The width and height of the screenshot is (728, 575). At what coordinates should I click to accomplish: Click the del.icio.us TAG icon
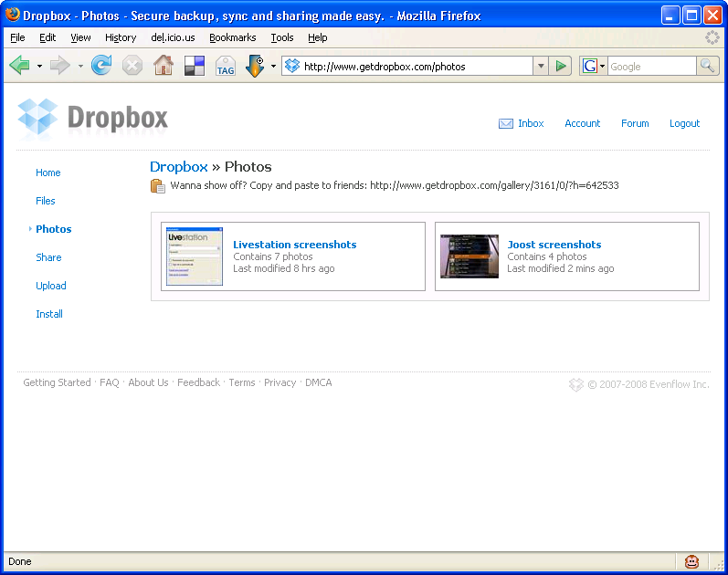226,66
